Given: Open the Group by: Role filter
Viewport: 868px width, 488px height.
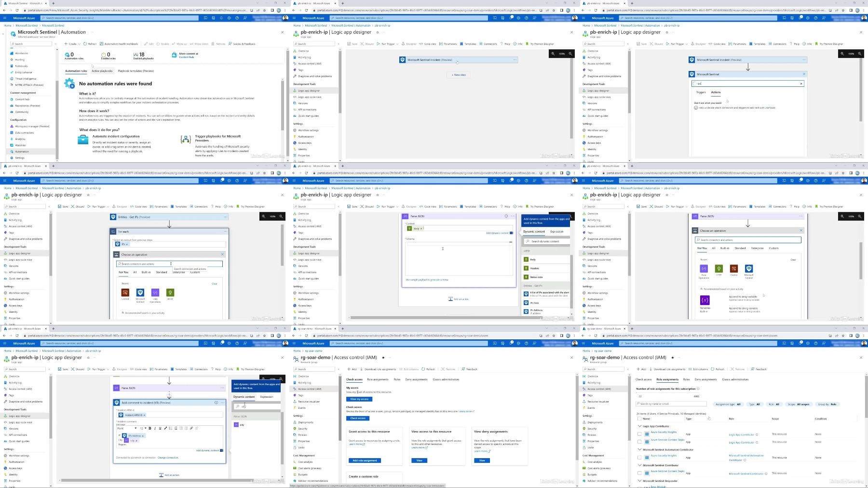Looking at the screenshot, I should click(827, 404).
